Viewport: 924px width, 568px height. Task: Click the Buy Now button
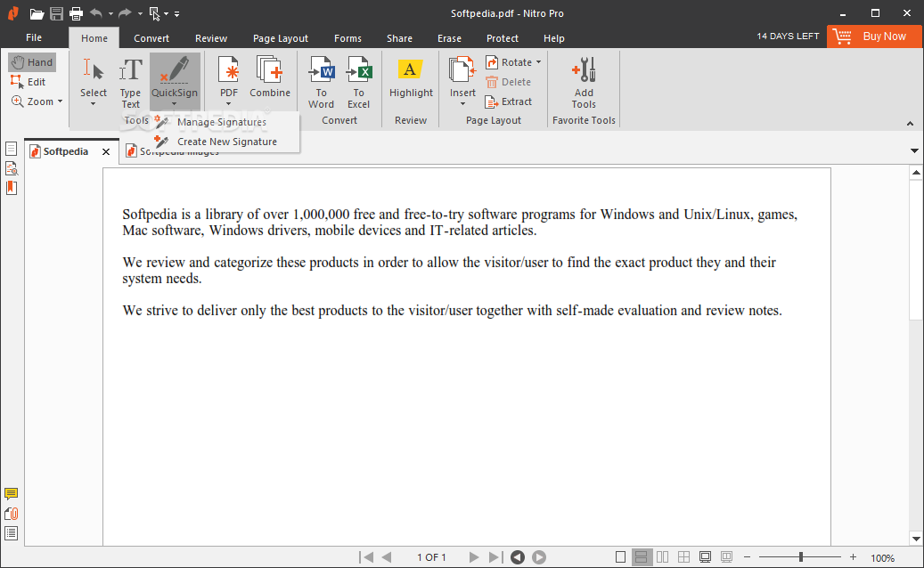875,37
